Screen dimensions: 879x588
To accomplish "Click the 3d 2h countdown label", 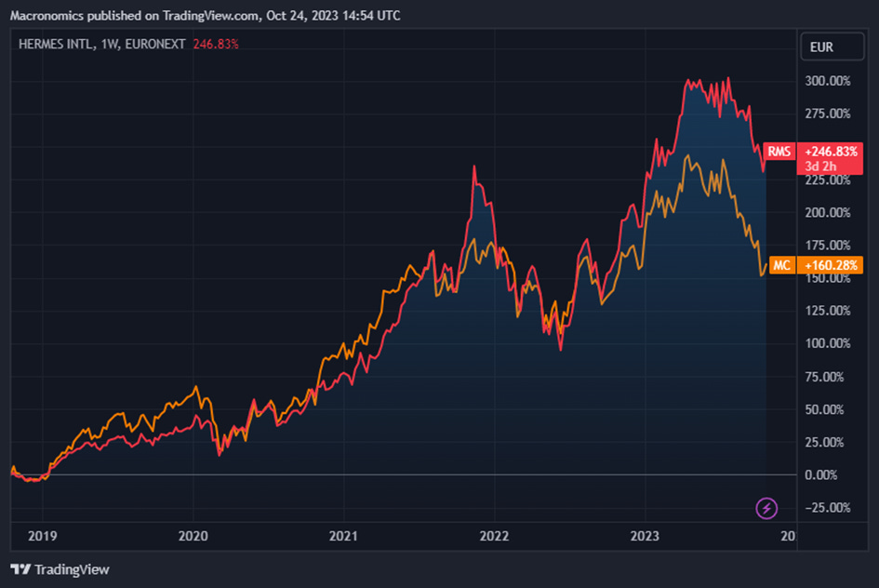I will [x=820, y=167].
